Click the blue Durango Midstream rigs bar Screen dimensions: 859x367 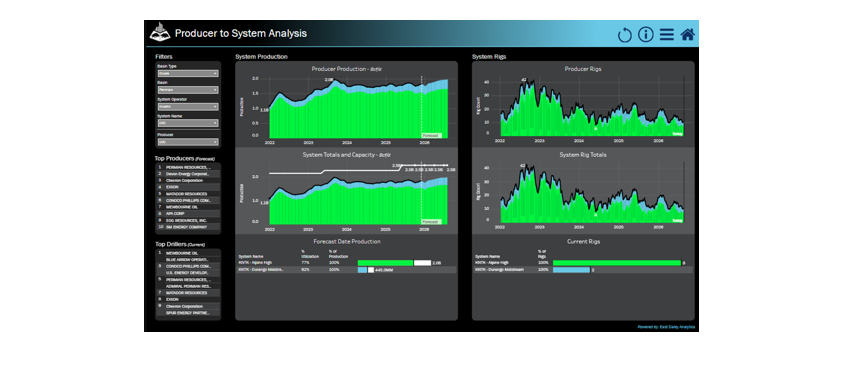[571, 270]
